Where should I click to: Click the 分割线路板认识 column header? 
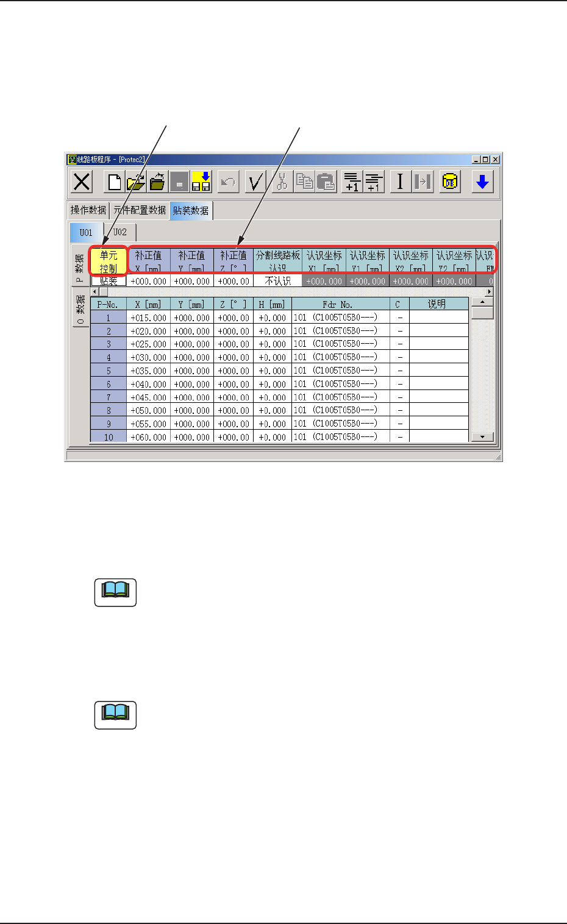coord(277,261)
